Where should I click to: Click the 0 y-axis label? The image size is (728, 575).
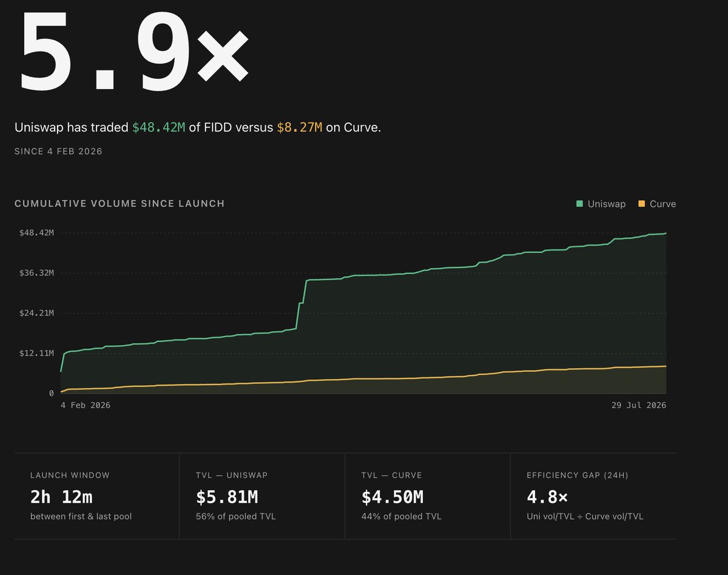[x=52, y=393]
